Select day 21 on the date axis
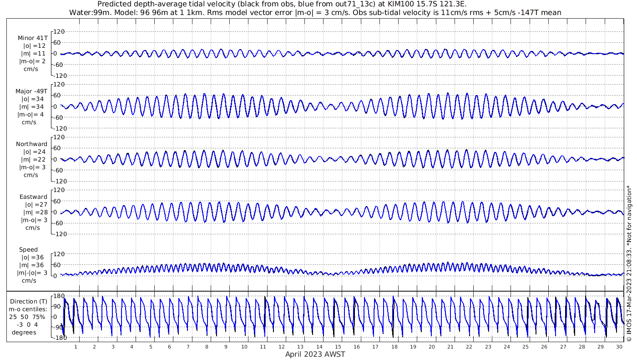The width and height of the screenshot is (637, 364). click(450, 347)
